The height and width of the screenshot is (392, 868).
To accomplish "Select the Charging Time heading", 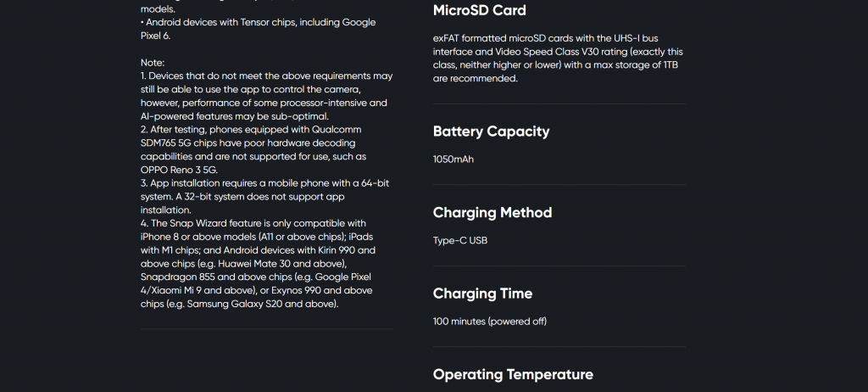I will click(482, 294).
